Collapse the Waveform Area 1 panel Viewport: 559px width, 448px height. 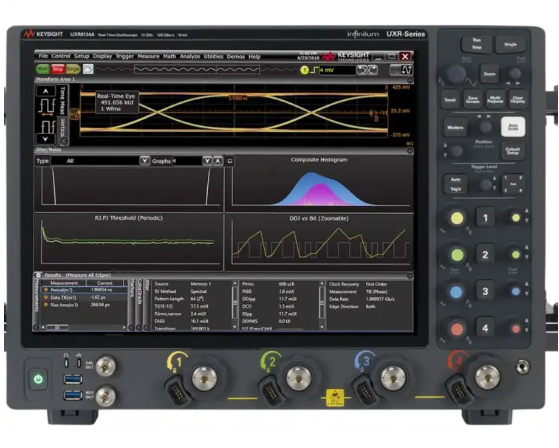tap(410, 80)
